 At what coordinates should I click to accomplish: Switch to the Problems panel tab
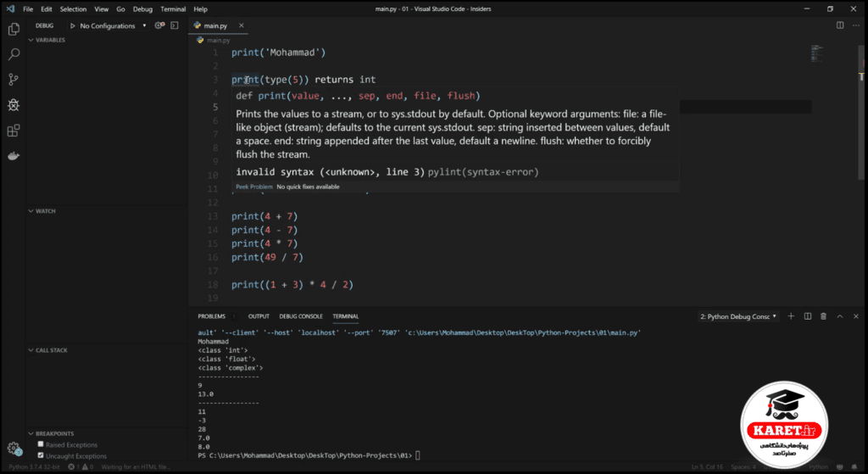(x=211, y=316)
